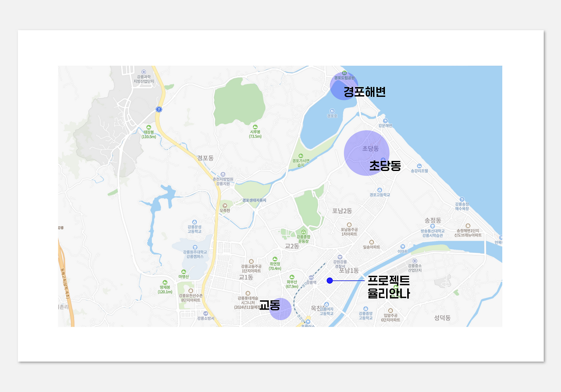Select the 경포호 lake icon
This screenshot has width=561, height=392.
(332, 111)
